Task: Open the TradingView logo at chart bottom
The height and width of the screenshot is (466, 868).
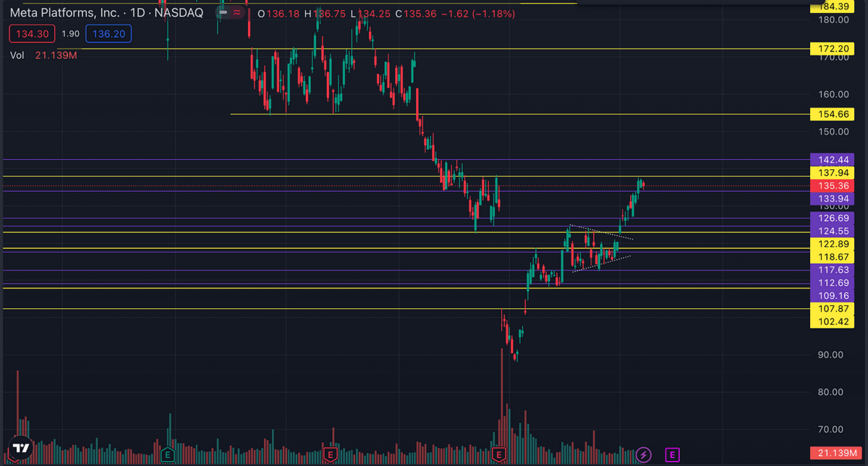Action: pyautogui.click(x=21, y=448)
